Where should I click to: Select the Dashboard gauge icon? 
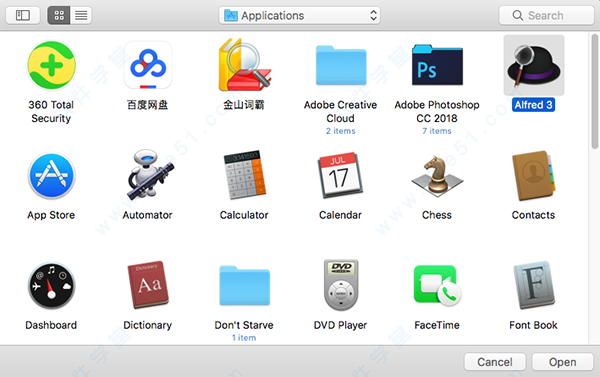[51, 286]
